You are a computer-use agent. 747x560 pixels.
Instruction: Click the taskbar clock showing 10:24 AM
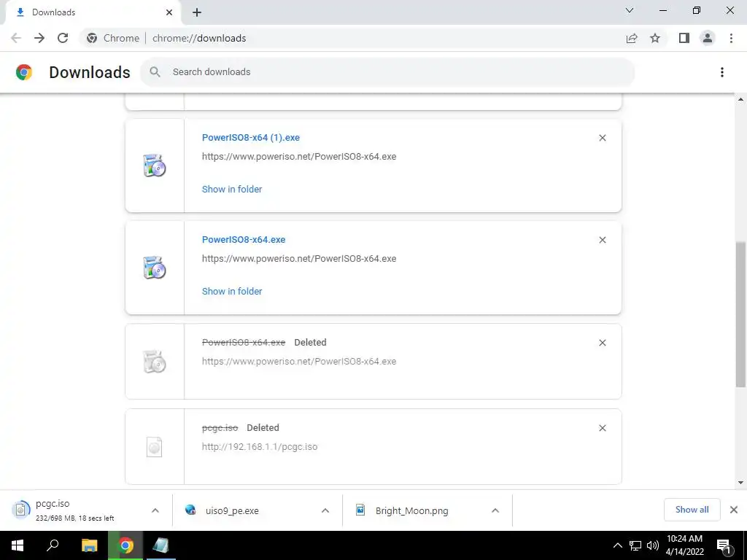pos(684,545)
